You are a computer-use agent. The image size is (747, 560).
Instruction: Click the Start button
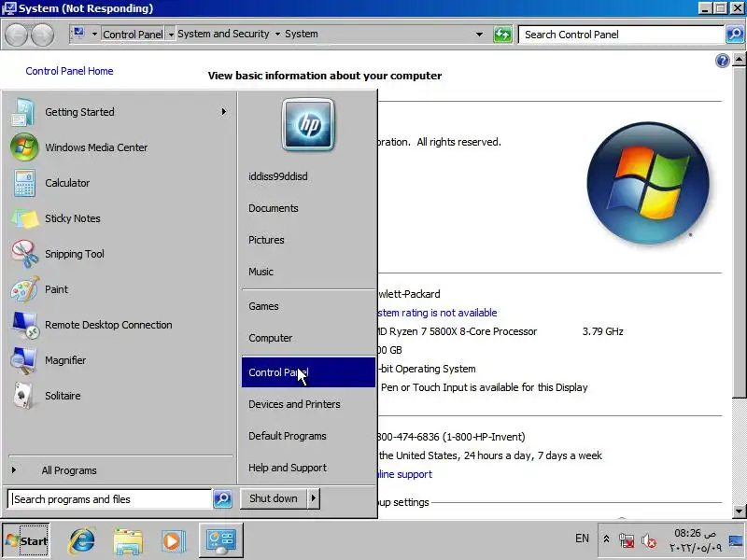[x=27, y=540]
